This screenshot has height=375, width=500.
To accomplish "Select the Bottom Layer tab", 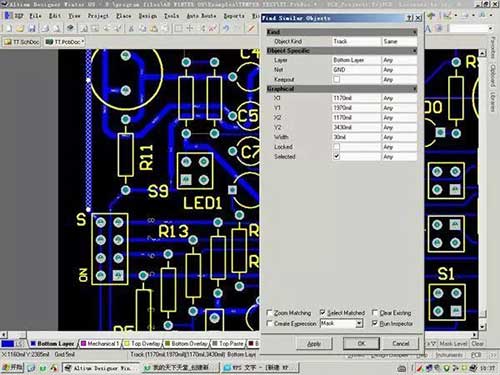I will pos(52,343).
